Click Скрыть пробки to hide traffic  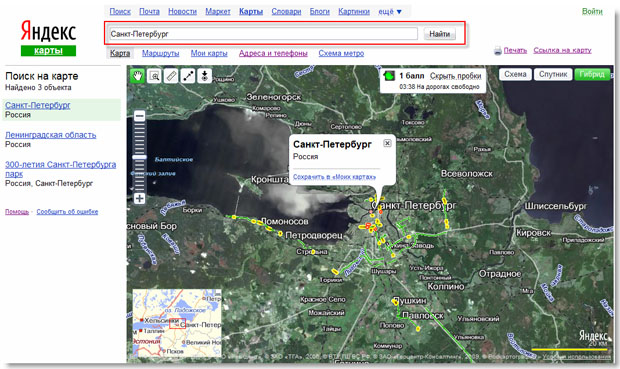(x=456, y=76)
